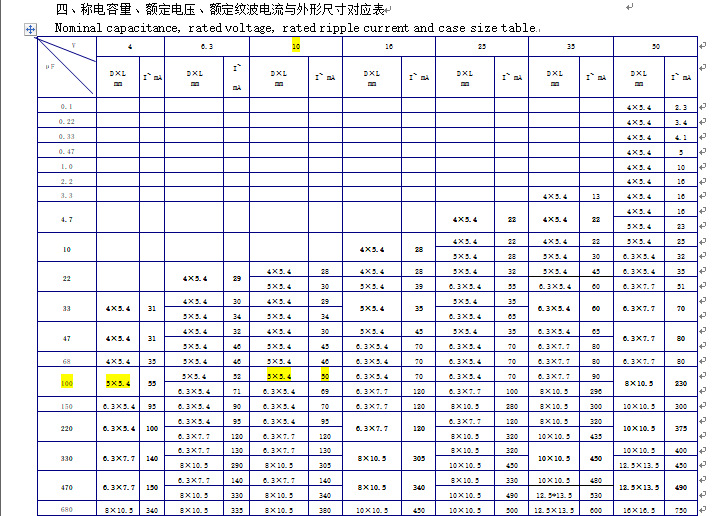Screen dimensions: 712x516
Task: Select the '50' voltage column header
Action: pyautogui.click(x=656, y=46)
